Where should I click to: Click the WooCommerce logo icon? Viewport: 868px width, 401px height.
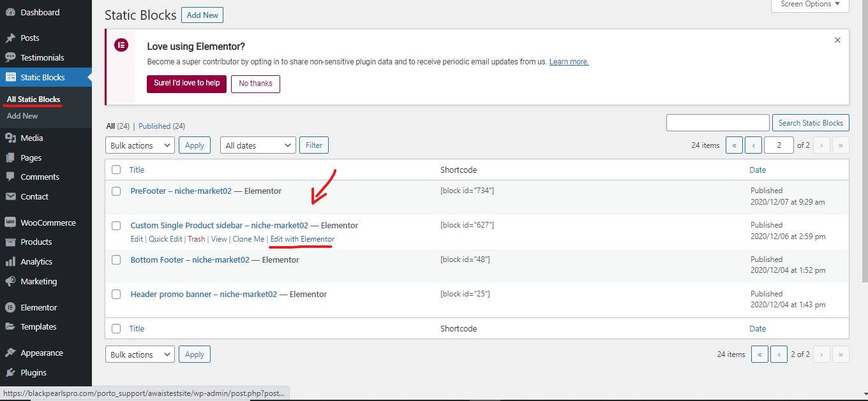click(x=10, y=222)
